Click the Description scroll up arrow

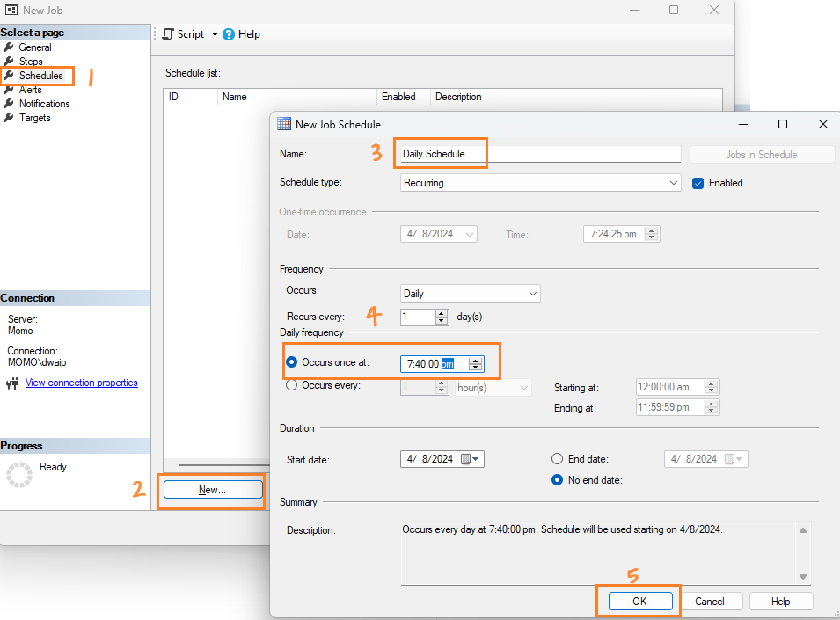(x=803, y=530)
